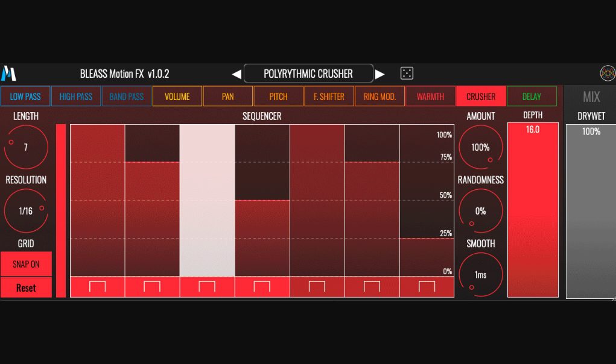The image size is (616, 364).
Task: Go to the next preset arrow
Action: tap(379, 74)
